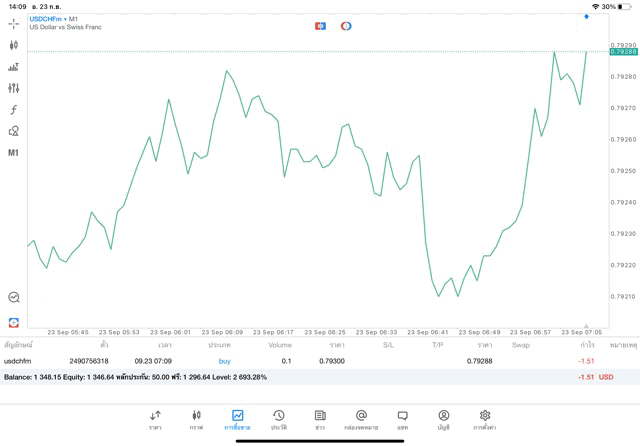Tap the red-blue trade icon at sidebar bottom
This screenshot has width=640, height=447.
[13, 322]
